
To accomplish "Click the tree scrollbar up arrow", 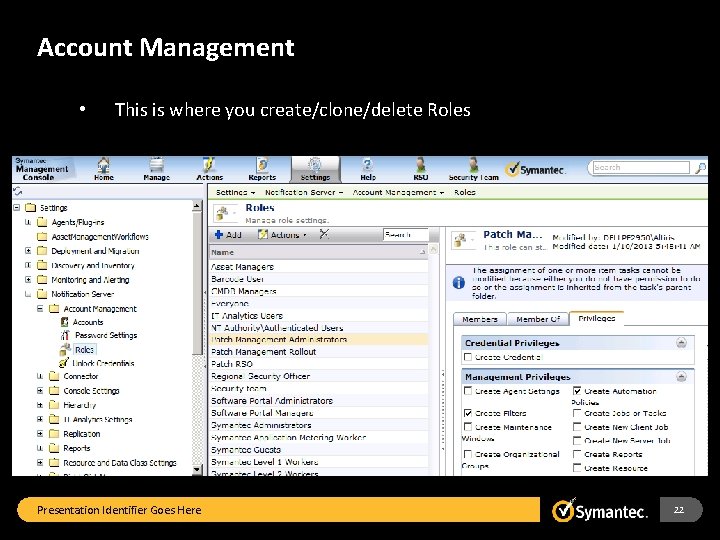I will coord(197,206).
